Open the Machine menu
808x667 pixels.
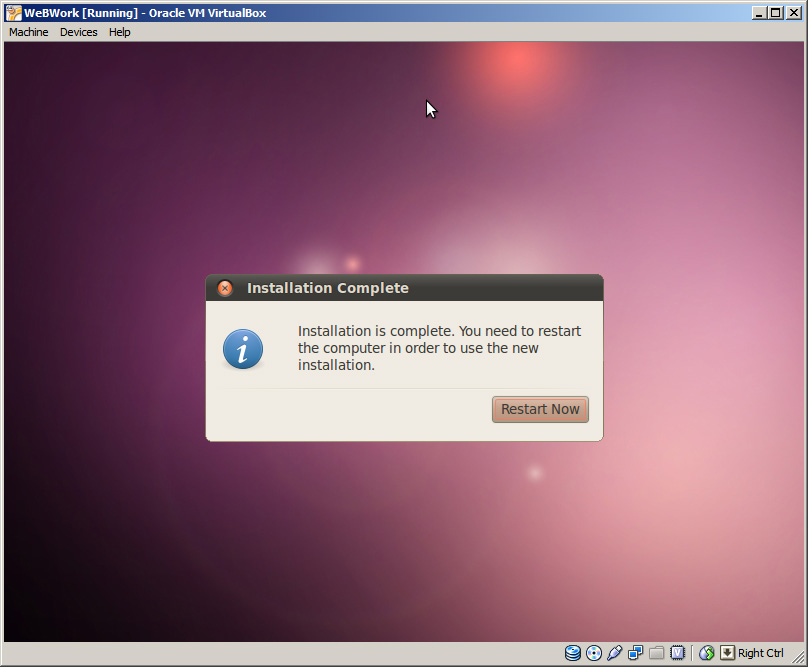pyautogui.click(x=29, y=32)
